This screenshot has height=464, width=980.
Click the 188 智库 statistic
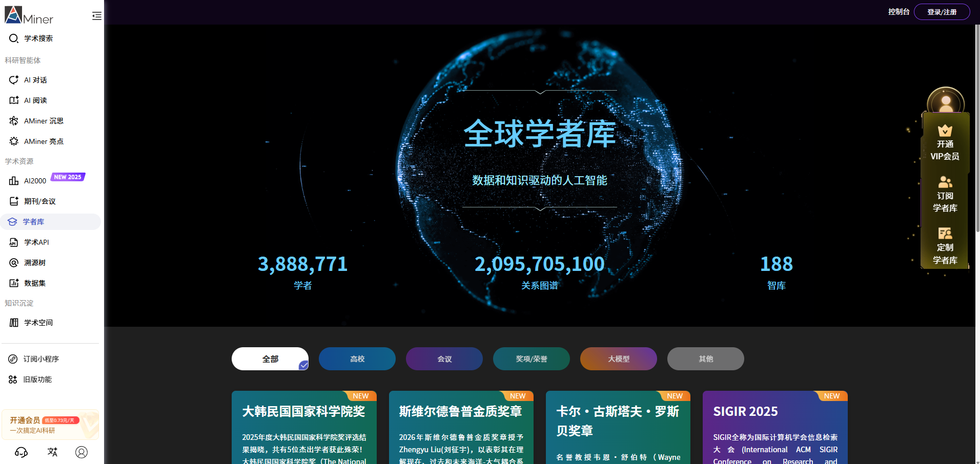tap(777, 272)
